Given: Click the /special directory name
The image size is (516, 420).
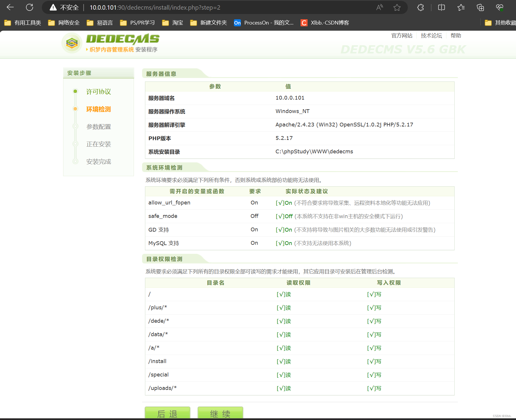Looking at the screenshot, I should 158,375.
